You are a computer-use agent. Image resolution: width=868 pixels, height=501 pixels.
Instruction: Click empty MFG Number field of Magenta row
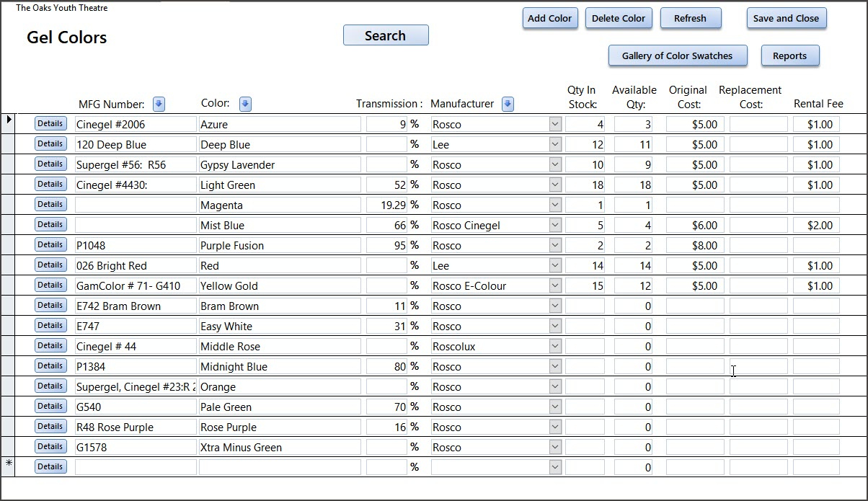pyautogui.click(x=136, y=205)
